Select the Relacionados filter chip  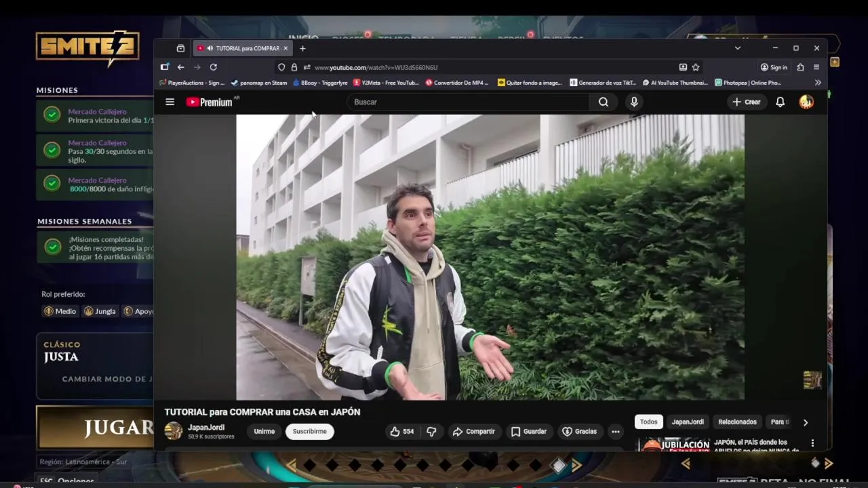pos(737,422)
